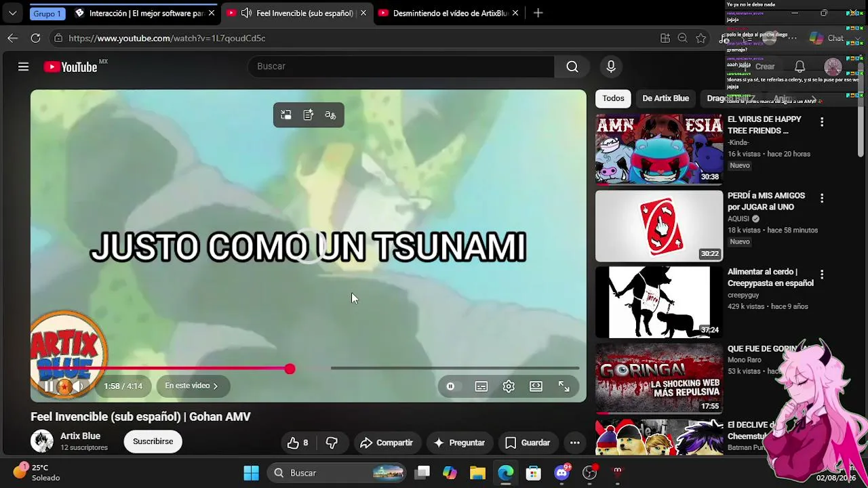Click the YouTube search magnifier button
The height and width of the screenshot is (488, 868).
point(572,66)
